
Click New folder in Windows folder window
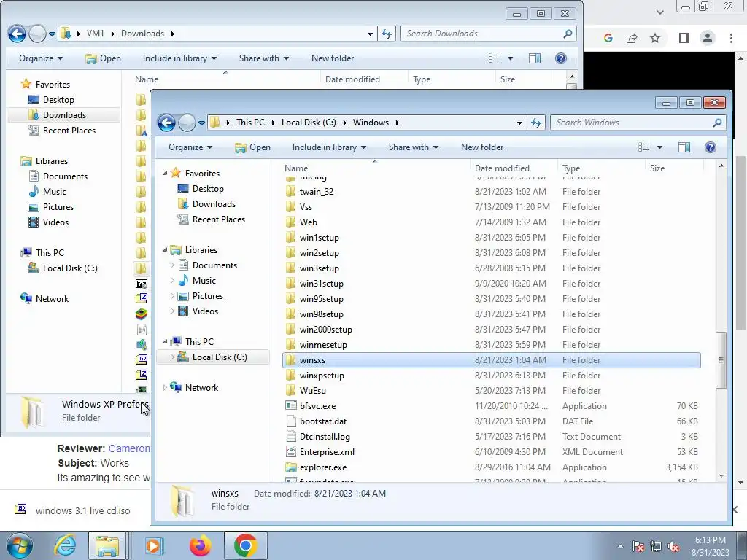(x=482, y=147)
